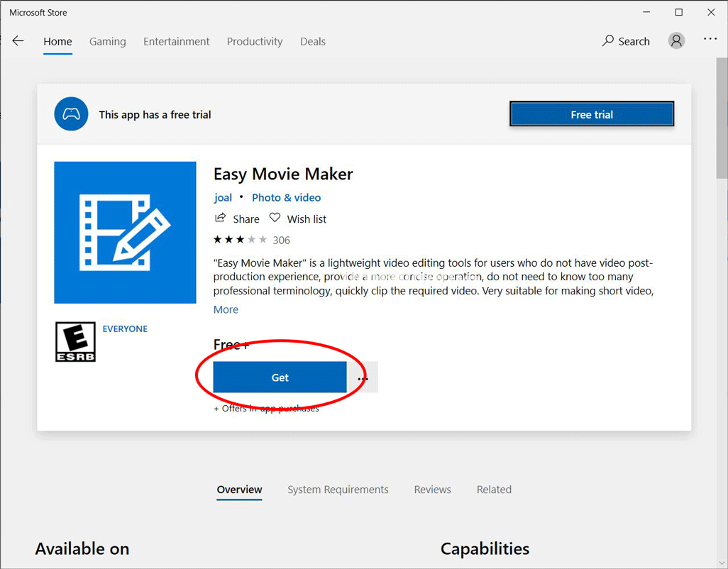Click the Search magnifier in header
Viewport: 728px width, 569px height.
pyautogui.click(x=608, y=41)
